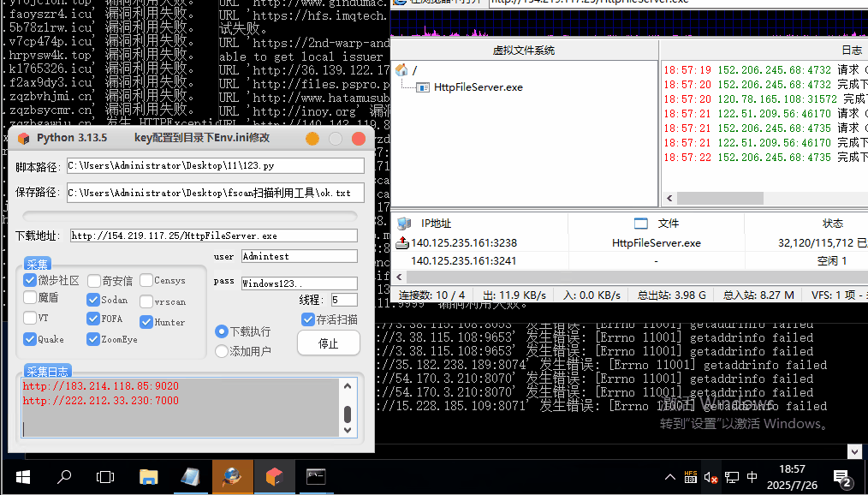The width and height of the screenshot is (868, 495).
Task: Open the notepad-style app on taskbar
Action: (x=190, y=477)
